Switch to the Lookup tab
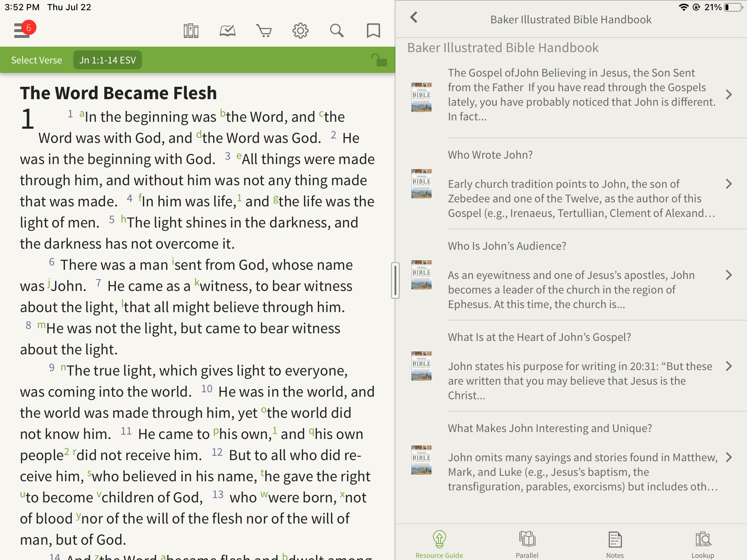The height and width of the screenshot is (560, 747). 703,544
